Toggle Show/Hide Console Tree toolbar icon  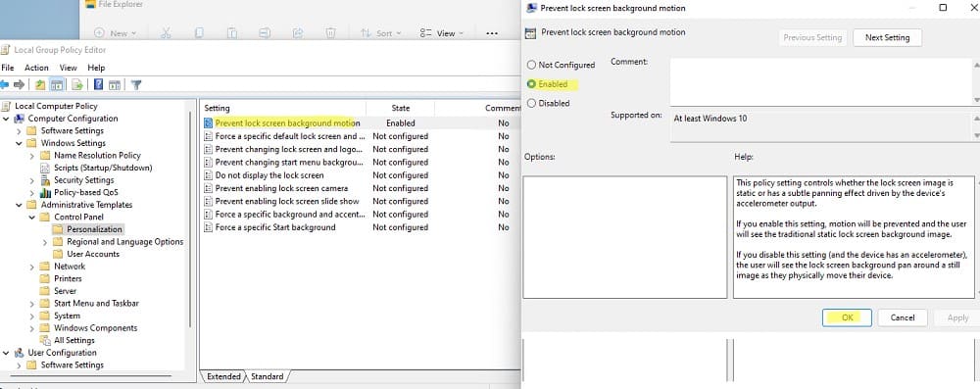pos(57,84)
